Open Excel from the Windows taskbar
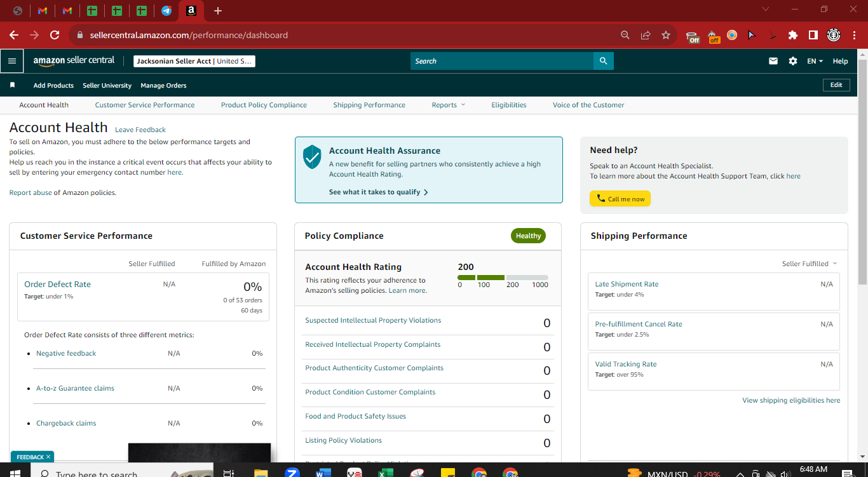The width and height of the screenshot is (868, 477). (x=385, y=473)
